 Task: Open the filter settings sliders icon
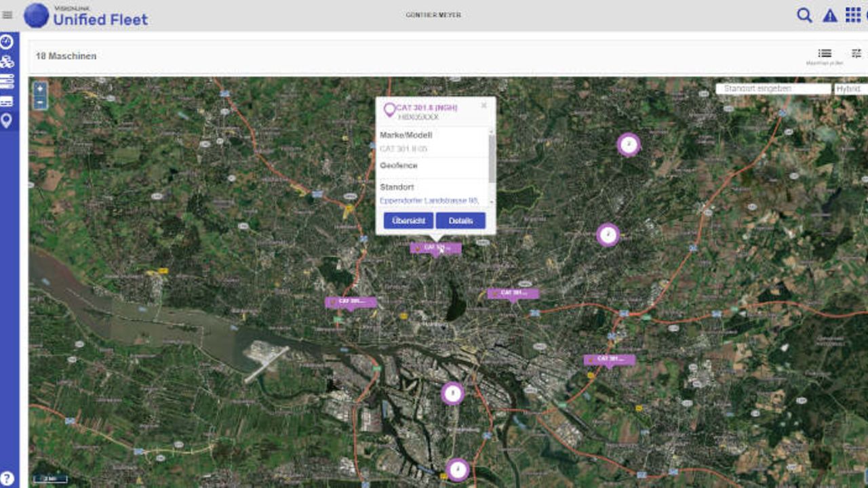856,54
